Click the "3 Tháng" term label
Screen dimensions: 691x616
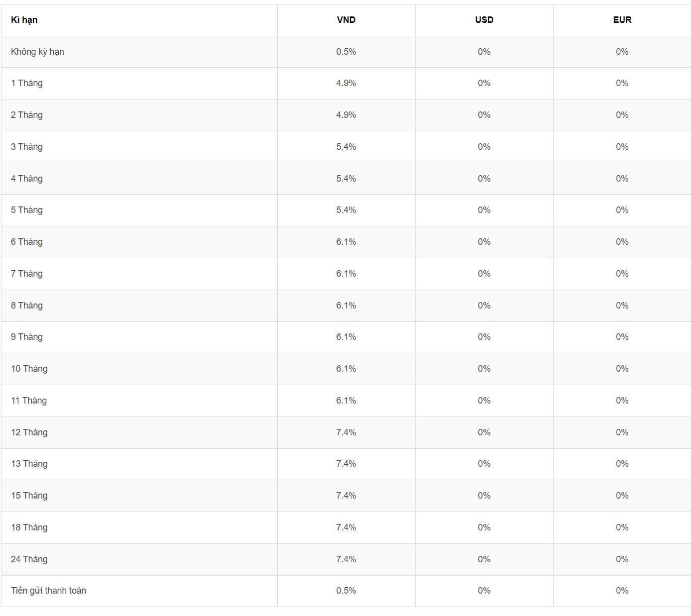pyautogui.click(x=27, y=147)
